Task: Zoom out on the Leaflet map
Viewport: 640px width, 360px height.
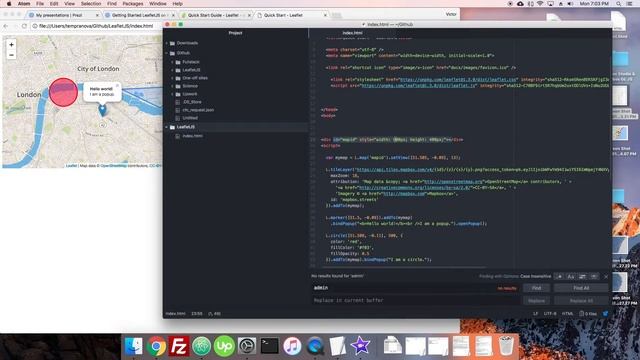Action: (11, 55)
